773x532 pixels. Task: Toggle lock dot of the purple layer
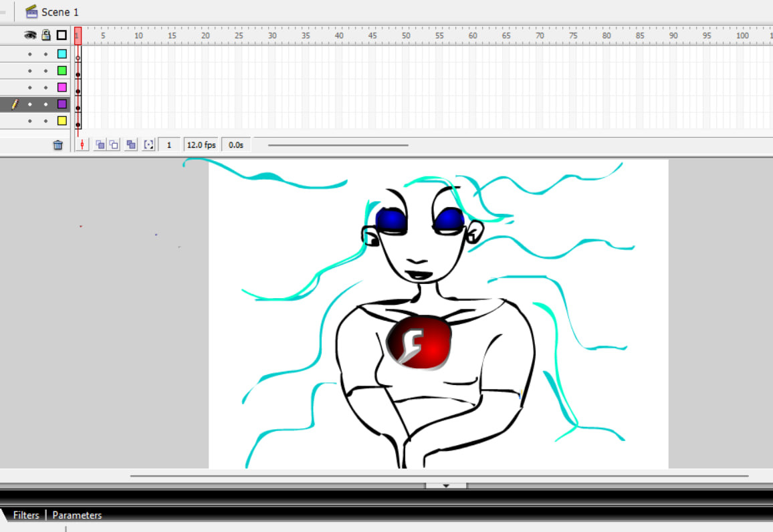tap(46, 104)
